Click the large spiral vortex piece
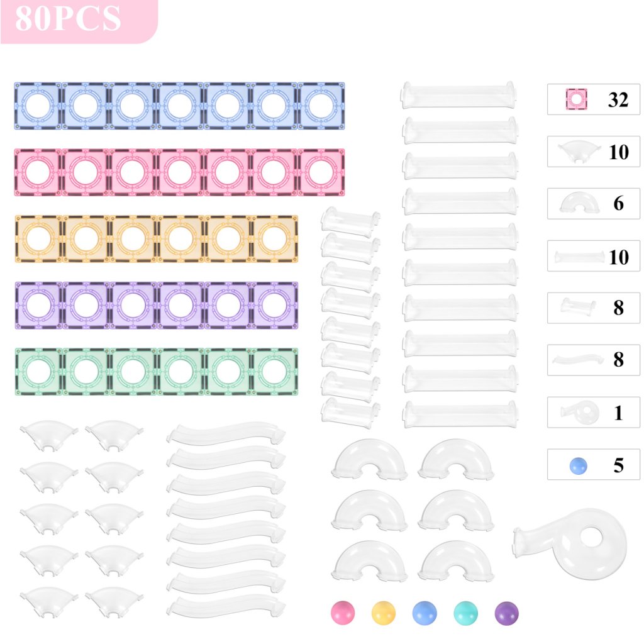Screen dimensions: 644x644 pyautogui.click(x=574, y=543)
